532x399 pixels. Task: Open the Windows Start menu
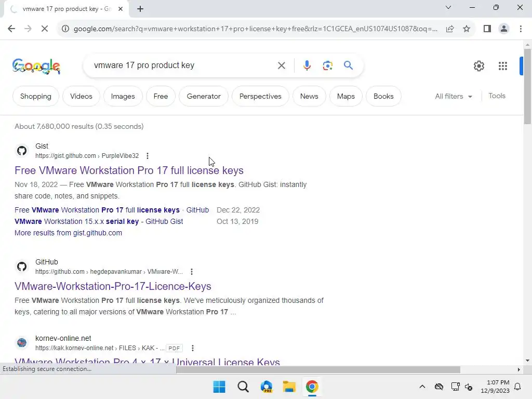click(x=219, y=387)
